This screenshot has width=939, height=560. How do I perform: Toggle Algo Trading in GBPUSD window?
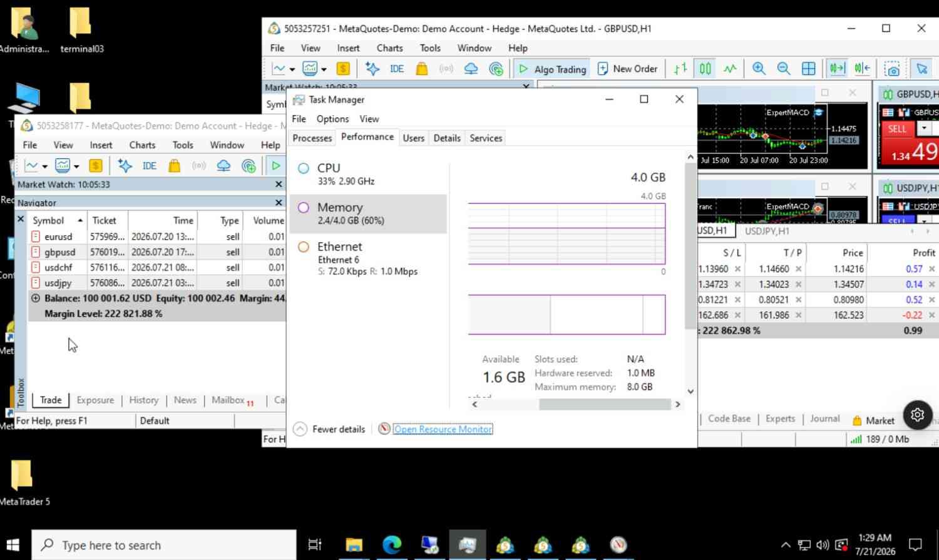pyautogui.click(x=553, y=69)
